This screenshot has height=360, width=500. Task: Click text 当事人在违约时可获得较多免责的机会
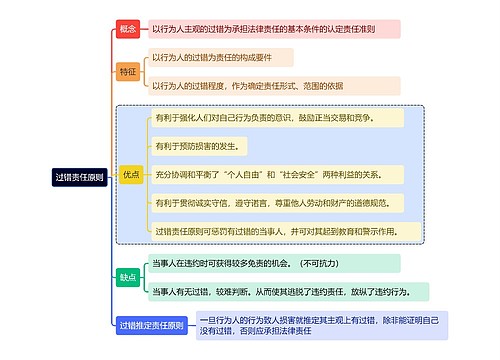click(x=220, y=263)
